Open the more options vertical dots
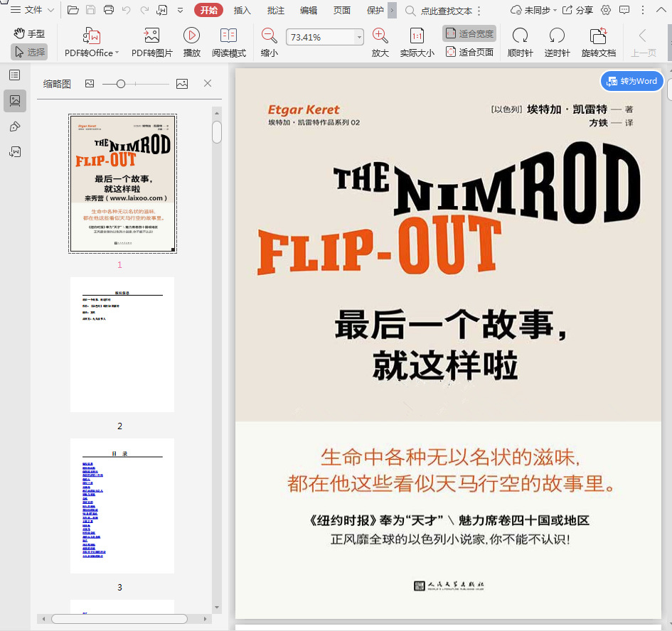The height and width of the screenshot is (631, 672). point(642,10)
